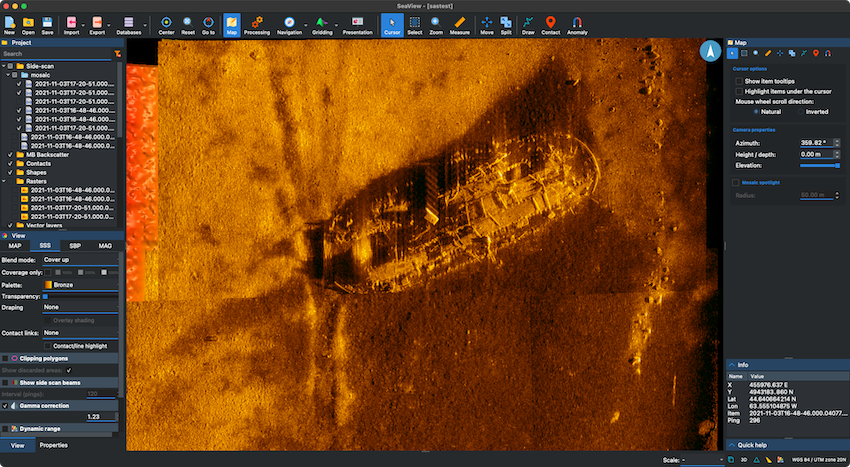This screenshot has width=850, height=467.
Task: Select the Map mode icon in the toolbar
Action: (x=231, y=25)
